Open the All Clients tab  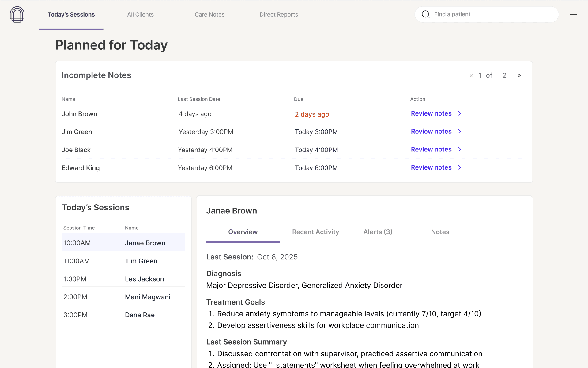click(140, 14)
